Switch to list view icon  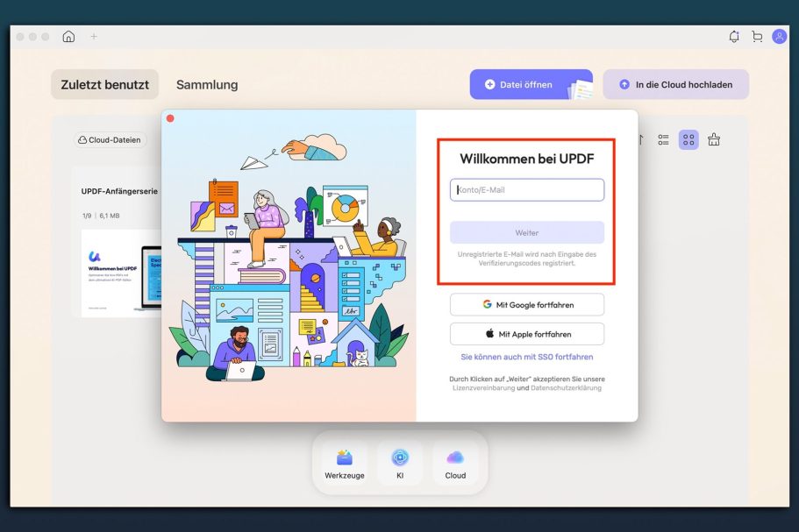click(x=663, y=140)
